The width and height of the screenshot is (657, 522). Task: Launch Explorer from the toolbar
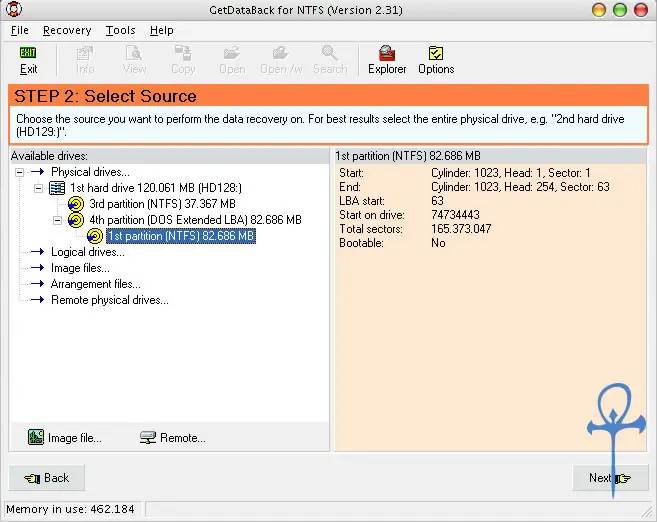pyautogui.click(x=387, y=60)
